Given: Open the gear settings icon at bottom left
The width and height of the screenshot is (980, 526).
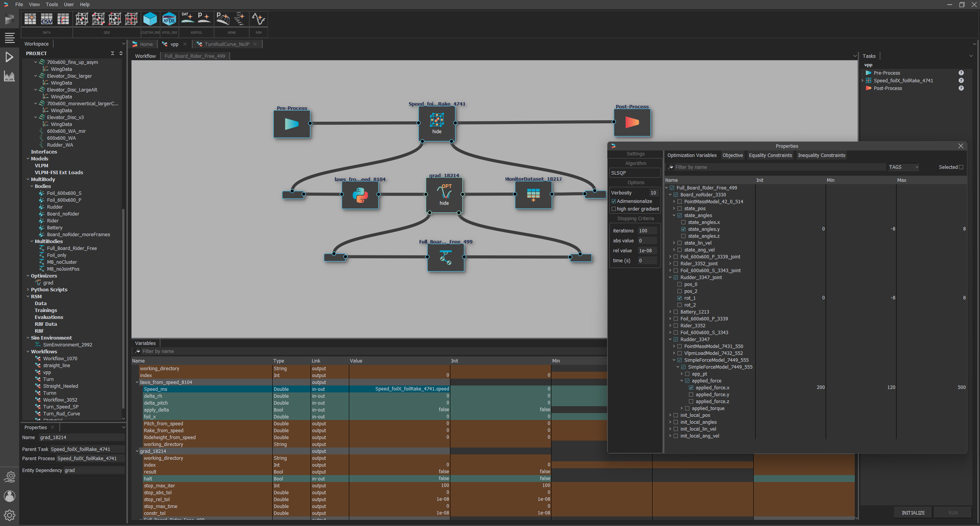Looking at the screenshot, I should pos(10,515).
